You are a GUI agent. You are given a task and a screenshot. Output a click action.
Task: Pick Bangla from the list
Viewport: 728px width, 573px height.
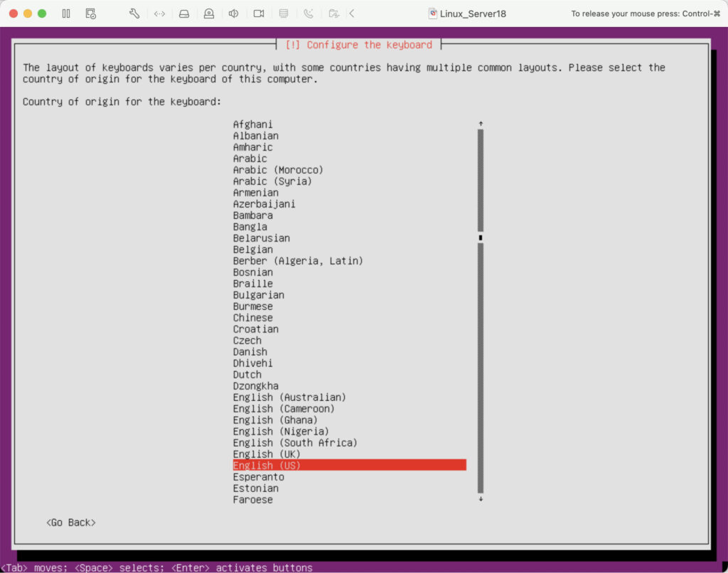click(x=349, y=227)
